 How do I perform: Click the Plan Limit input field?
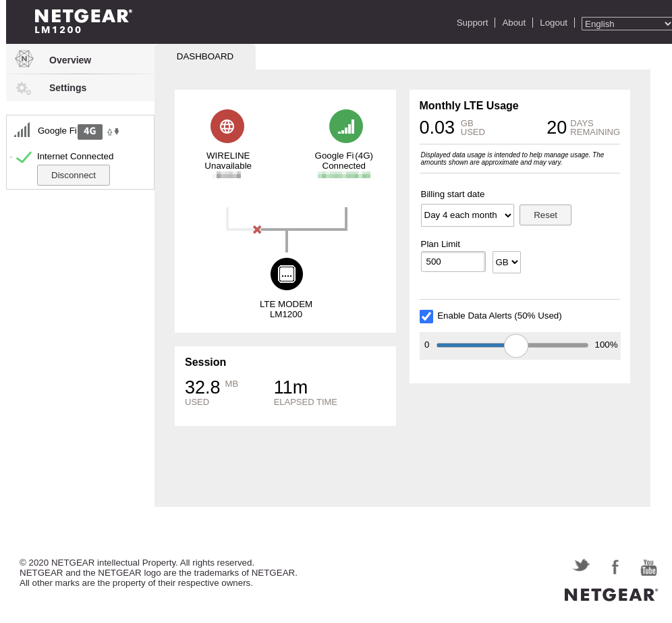click(453, 262)
